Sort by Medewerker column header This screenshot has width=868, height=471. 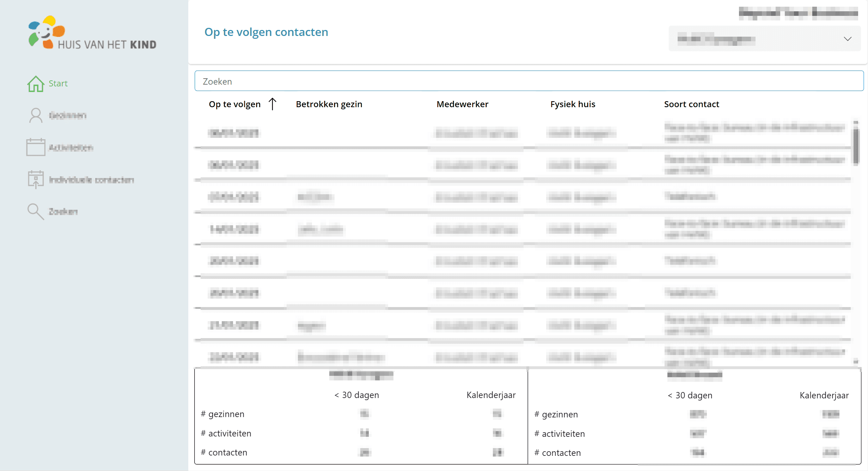(462, 104)
